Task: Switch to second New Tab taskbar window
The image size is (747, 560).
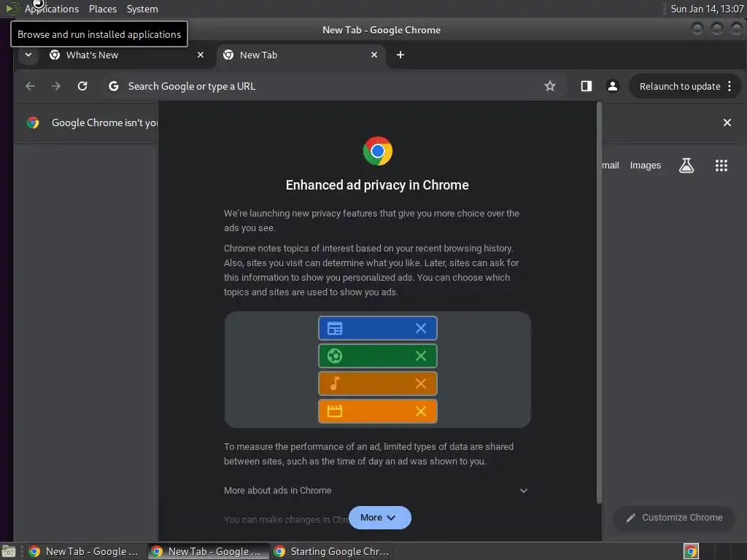Action: click(208, 551)
